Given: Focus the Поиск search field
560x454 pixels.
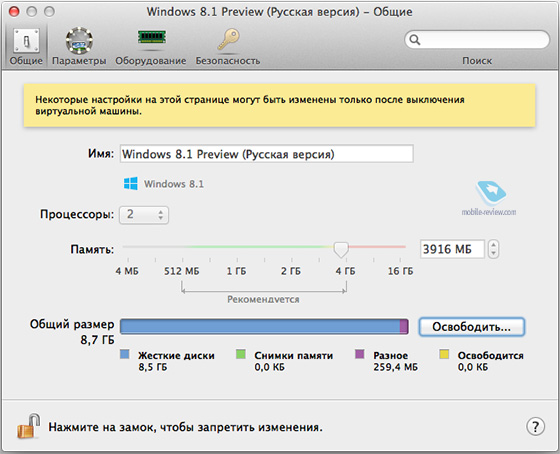Looking at the screenshot, I should pyautogui.click(x=477, y=40).
